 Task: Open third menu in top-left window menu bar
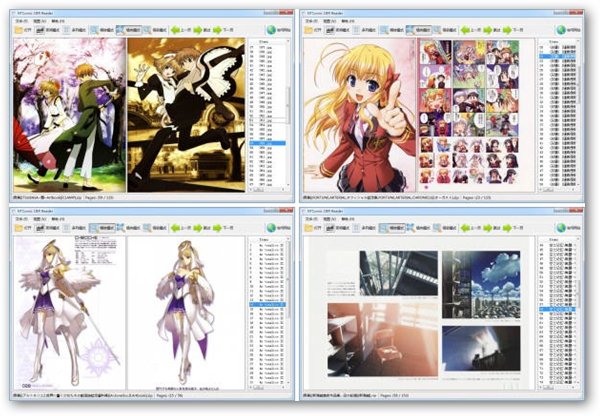[x=59, y=21]
